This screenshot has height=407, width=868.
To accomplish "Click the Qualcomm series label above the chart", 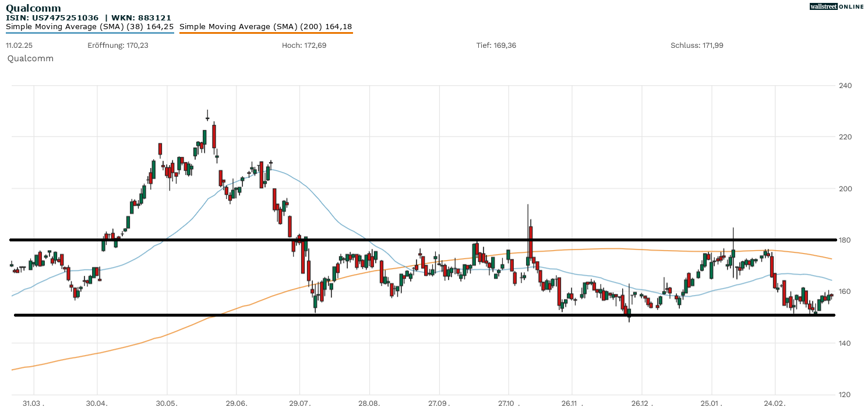I will 30,59.
